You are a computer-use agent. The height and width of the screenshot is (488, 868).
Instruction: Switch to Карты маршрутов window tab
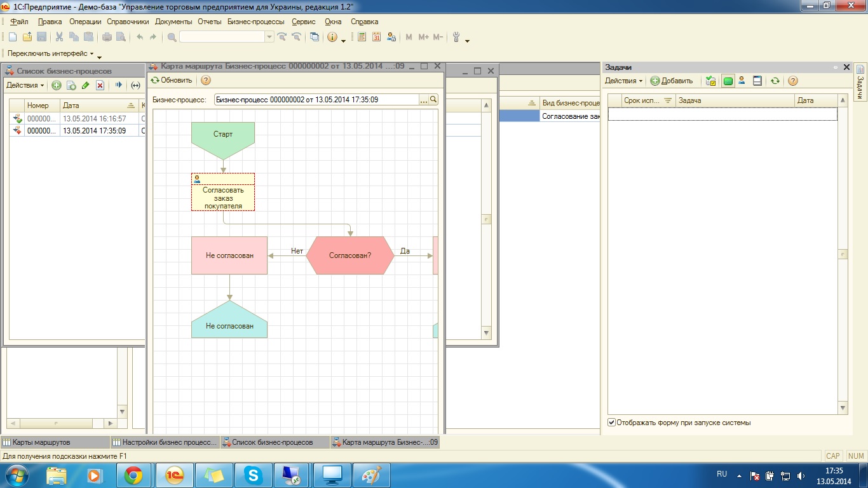click(x=55, y=442)
